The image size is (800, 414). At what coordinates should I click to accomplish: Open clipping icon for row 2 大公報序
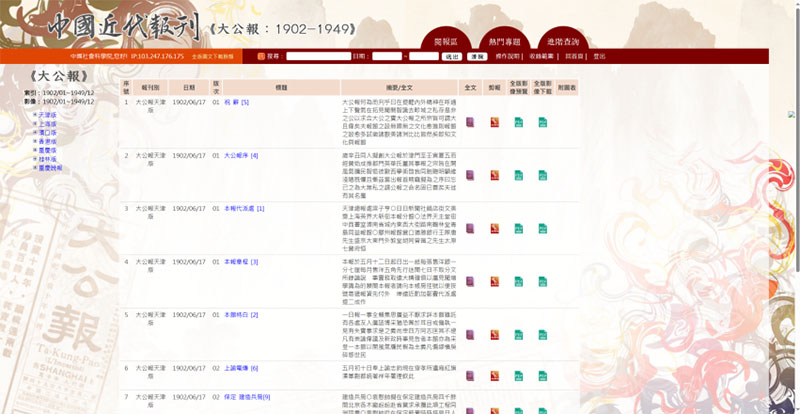click(x=494, y=175)
